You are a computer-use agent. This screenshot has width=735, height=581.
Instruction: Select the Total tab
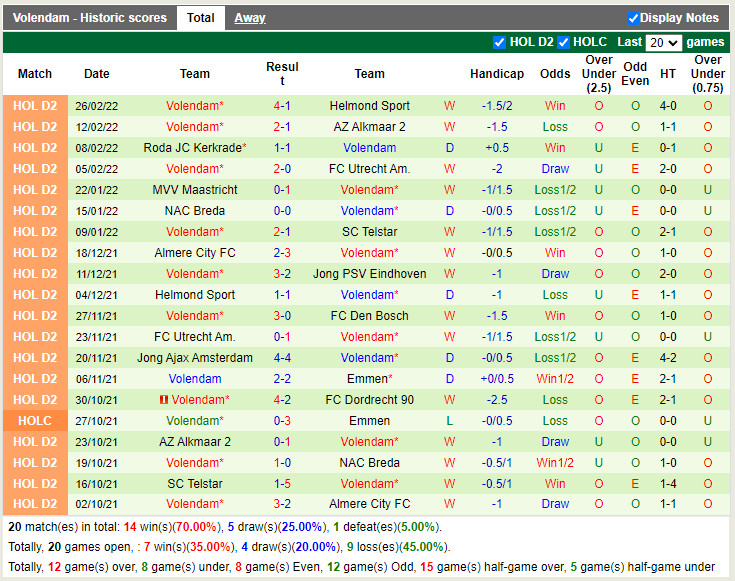click(x=201, y=18)
